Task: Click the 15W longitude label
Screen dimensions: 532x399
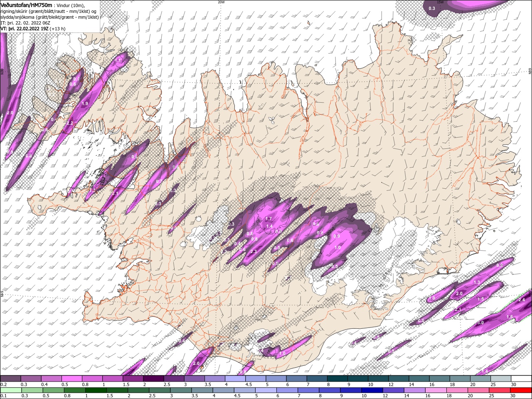Action: (x=440, y=2)
